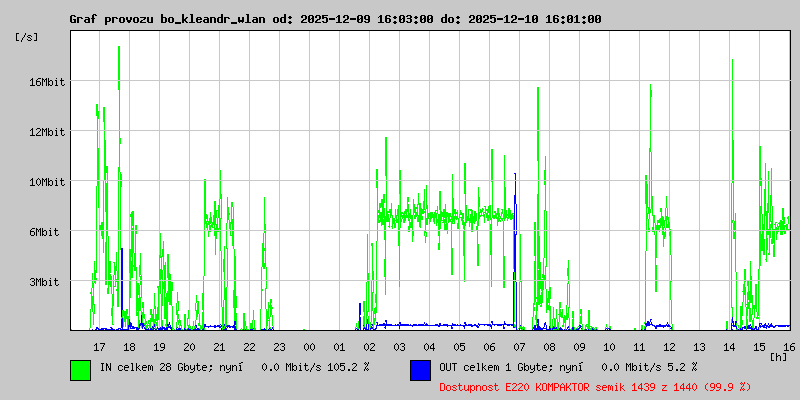Click the '12Mbit' y-axis label
Image resolution: width=800 pixels, height=400 pixels.
[x=46, y=132]
